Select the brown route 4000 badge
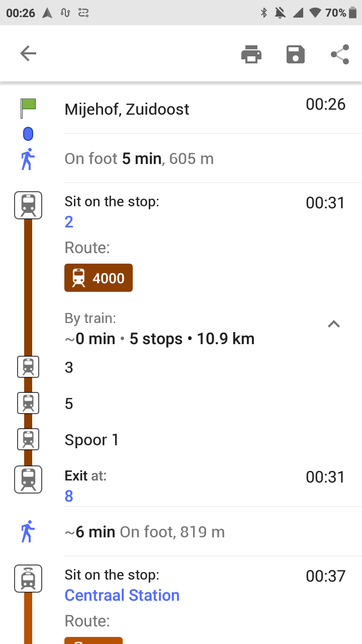 coord(99,278)
